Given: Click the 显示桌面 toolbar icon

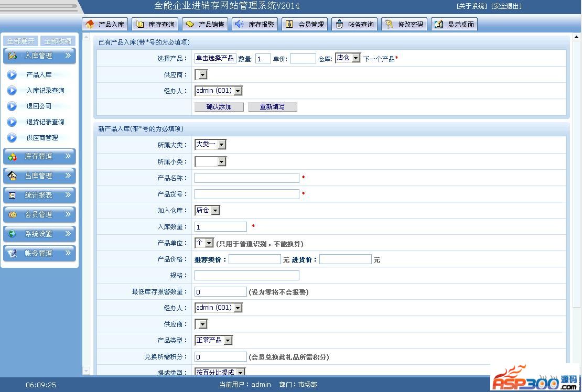Looking at the screenshot, I should point(439,24).
